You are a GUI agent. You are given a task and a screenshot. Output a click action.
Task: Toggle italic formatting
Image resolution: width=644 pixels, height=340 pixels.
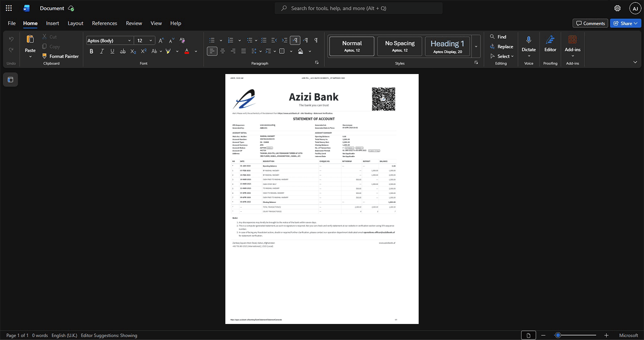coord(102,51)
